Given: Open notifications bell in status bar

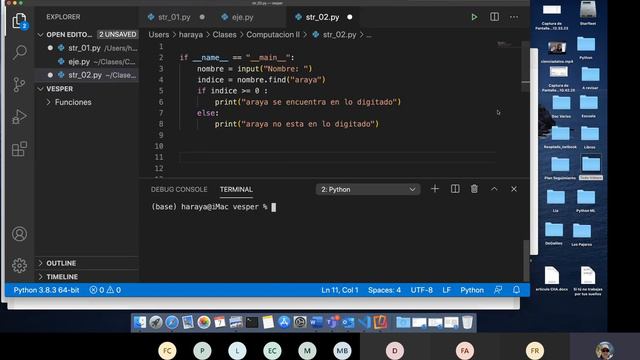Looking at the screenshot, I should [x=516, y=290].
